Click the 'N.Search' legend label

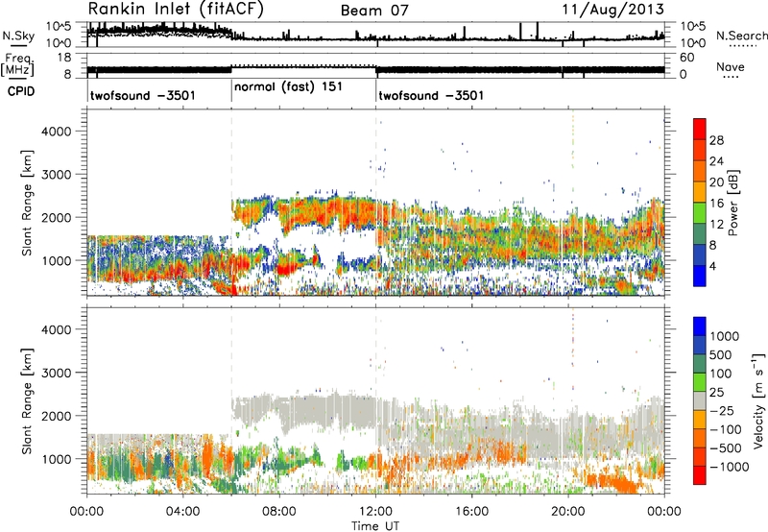741,36
